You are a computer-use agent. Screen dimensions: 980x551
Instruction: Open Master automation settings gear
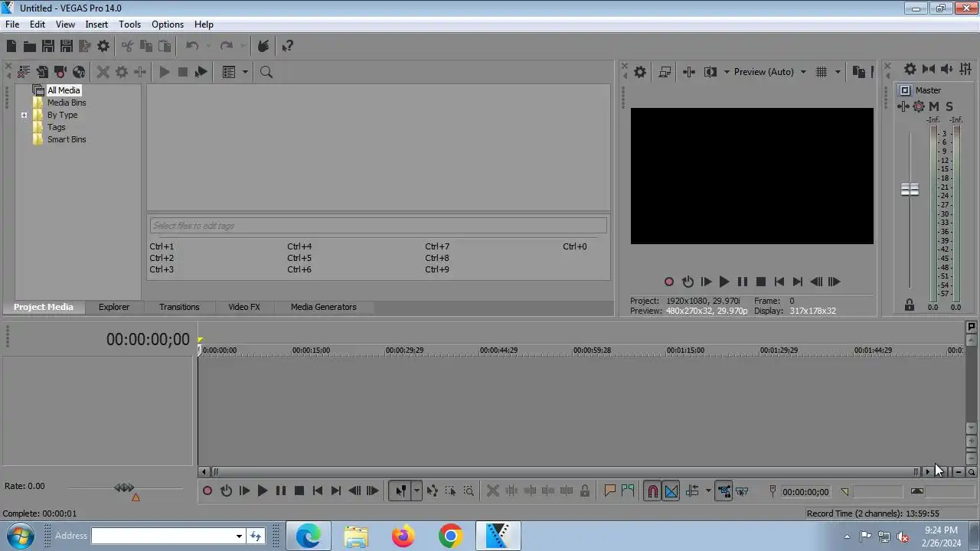pyautogui.click(x=919, y=106)
